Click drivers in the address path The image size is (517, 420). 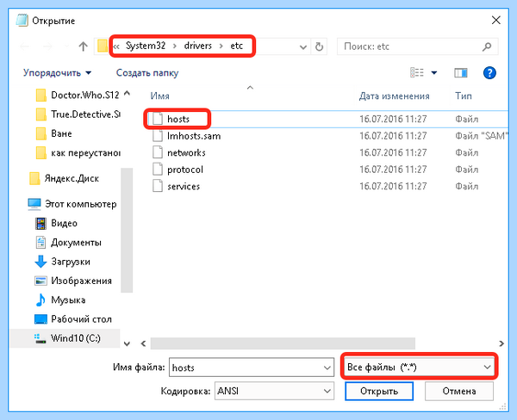point(198,46)
